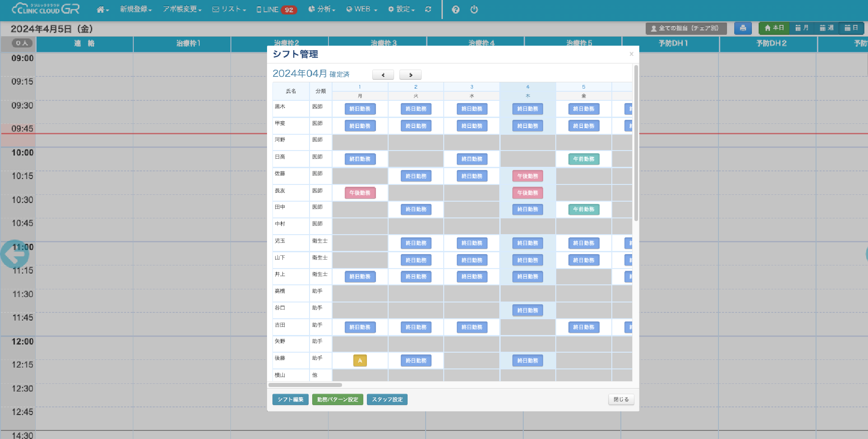Click the refresh icon in top bar
This screenshot has width=868, height=439.
coord(428,9)
